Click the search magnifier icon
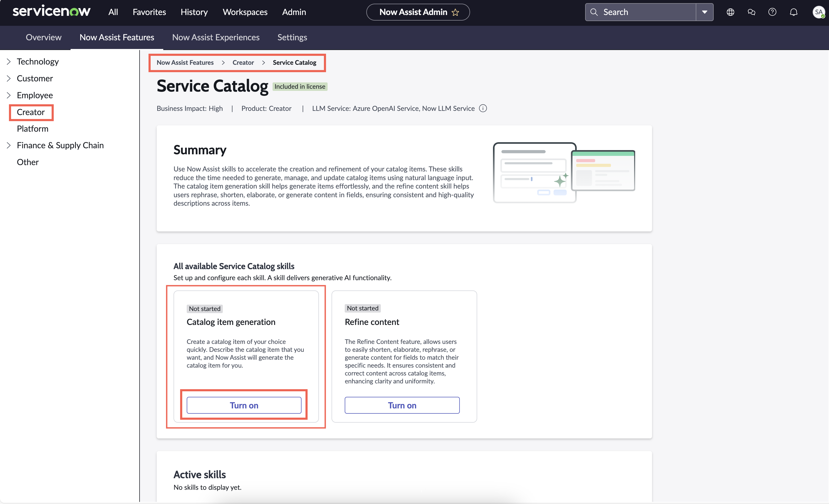This screenshot has width=829, height=504. point(594,12)
